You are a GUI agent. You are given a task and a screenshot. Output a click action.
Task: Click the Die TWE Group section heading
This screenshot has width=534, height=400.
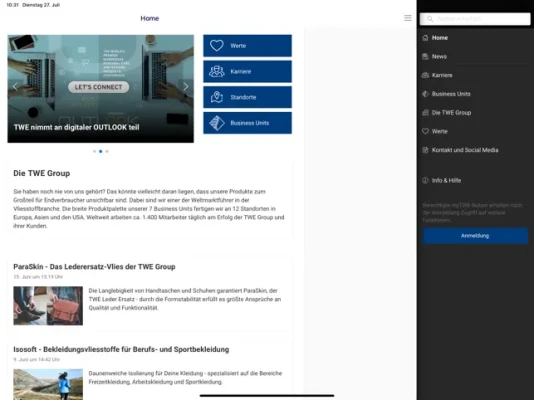[x=42, y=173]
